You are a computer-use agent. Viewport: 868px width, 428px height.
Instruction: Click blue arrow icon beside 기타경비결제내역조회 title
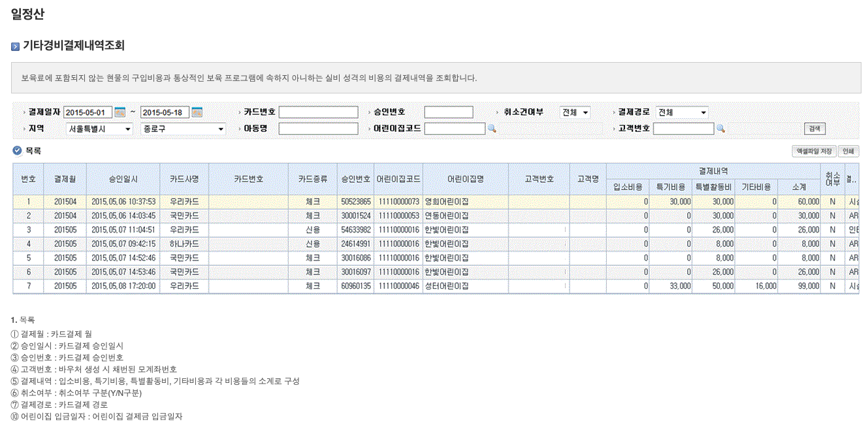click(16, 47)
